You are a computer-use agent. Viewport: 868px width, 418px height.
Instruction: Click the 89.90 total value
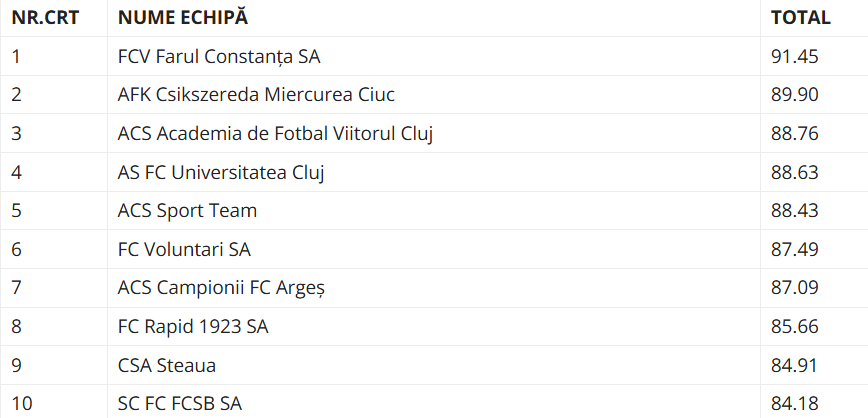[x=795, y=95]
